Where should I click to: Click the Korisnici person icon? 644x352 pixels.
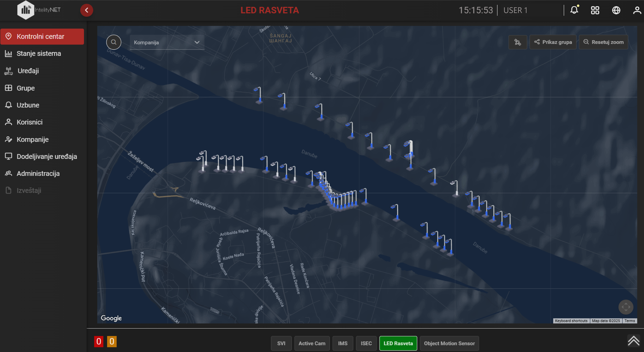point(8,122)
